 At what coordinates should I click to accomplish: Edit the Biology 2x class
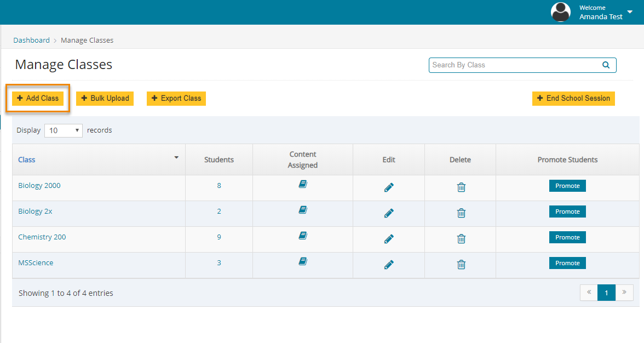click(x=389, y=213)
